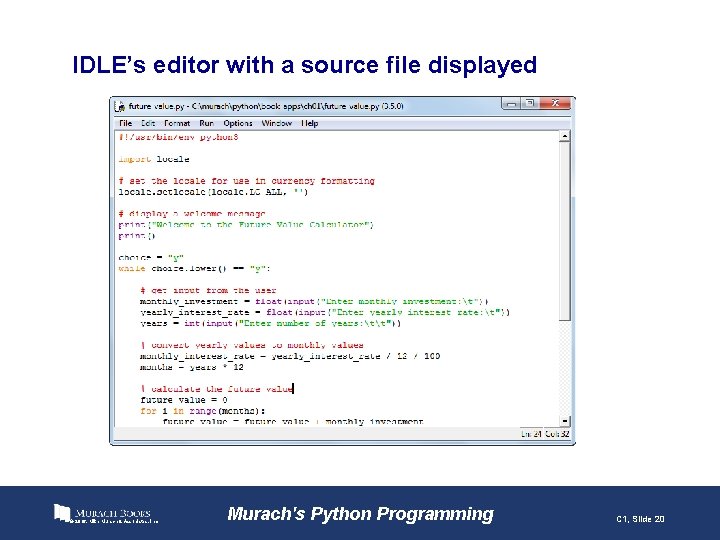Image resolution: width=720 pixels, height=540 pixels.
Task: Maximize the IDLE editor window
Action: coord(529,104)
